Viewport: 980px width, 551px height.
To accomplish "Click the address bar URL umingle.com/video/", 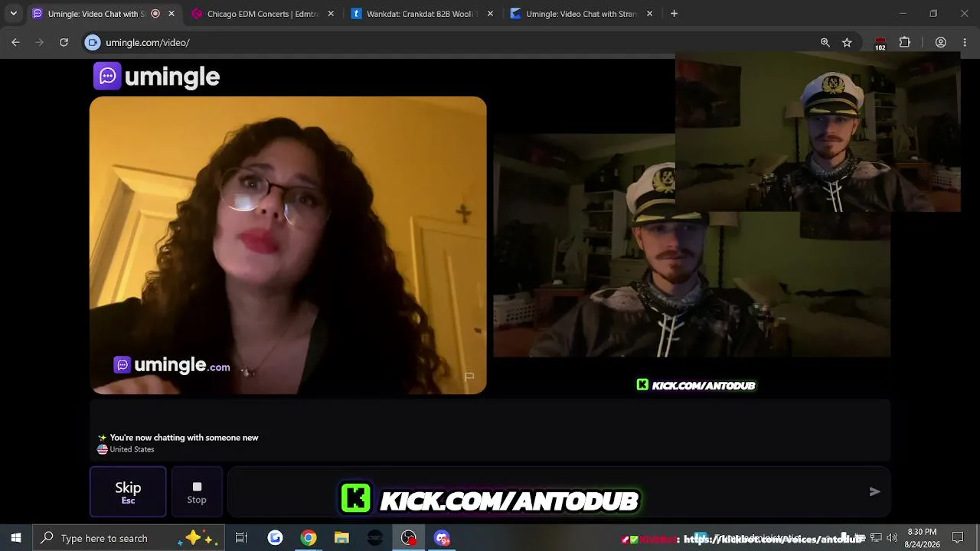I will coord(148,42).
